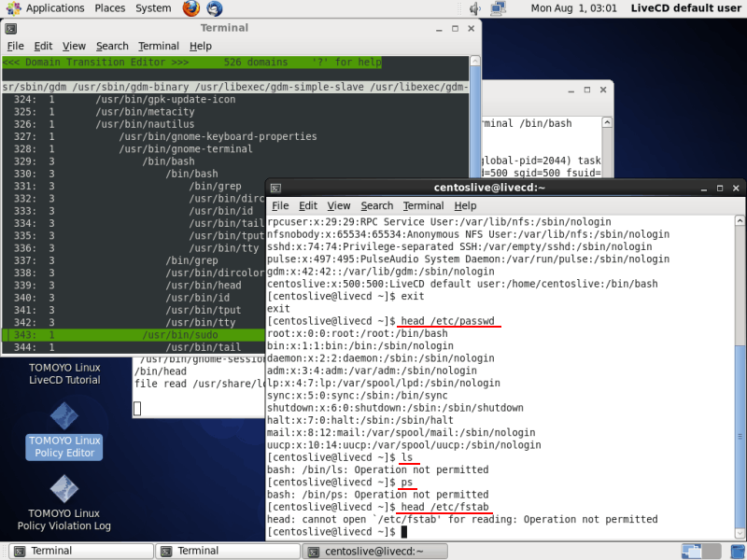Maximize the centoslive@livecd terminal window
Screen dimensions: 747x560
[x=720, y=189]
